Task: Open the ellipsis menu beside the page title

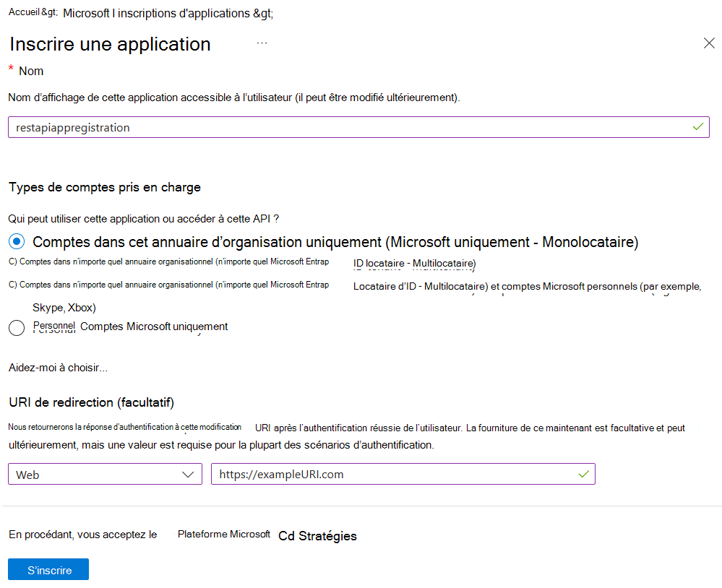Action: [x=262, y=43]
